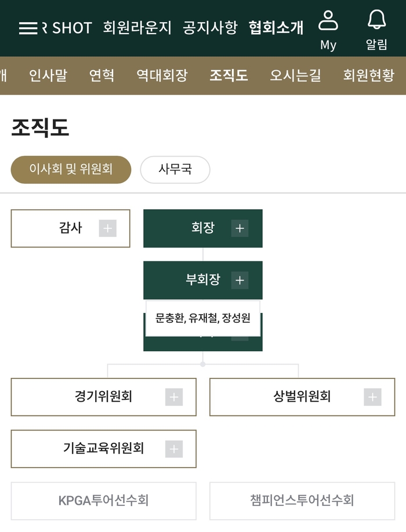406x532 pixels.
Task: Click the 챔피언스투어선수회 box
Action: pyautogui.click(x=302, y=501)
